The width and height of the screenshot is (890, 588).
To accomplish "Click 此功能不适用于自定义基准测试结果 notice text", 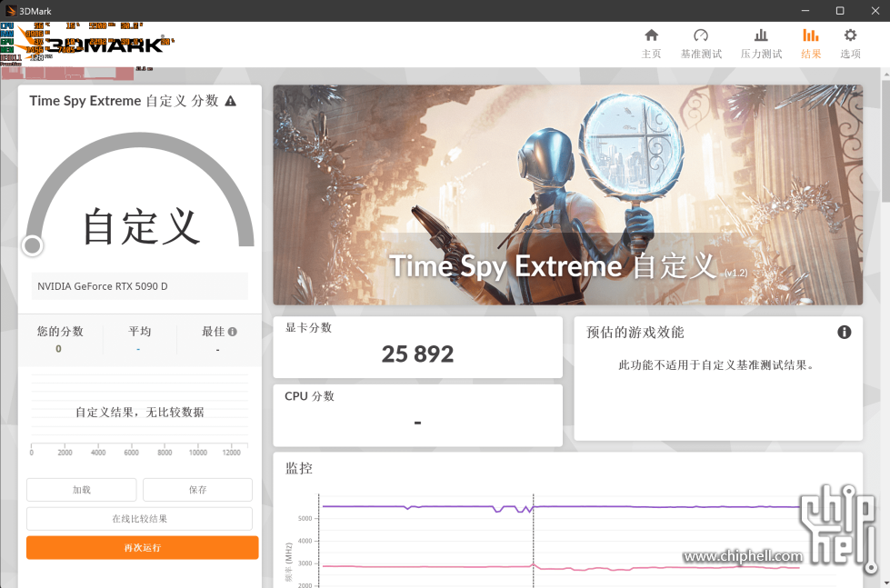I will click(x=717, y=365).
